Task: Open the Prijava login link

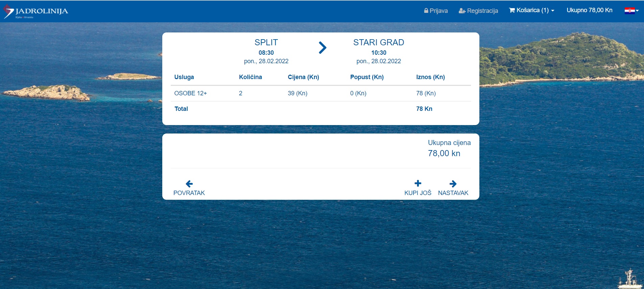Action: (438, 11)
